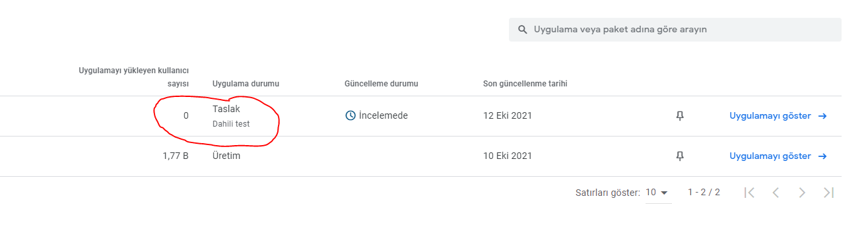Click the magnifier icon in the search bar

[522, 30]
